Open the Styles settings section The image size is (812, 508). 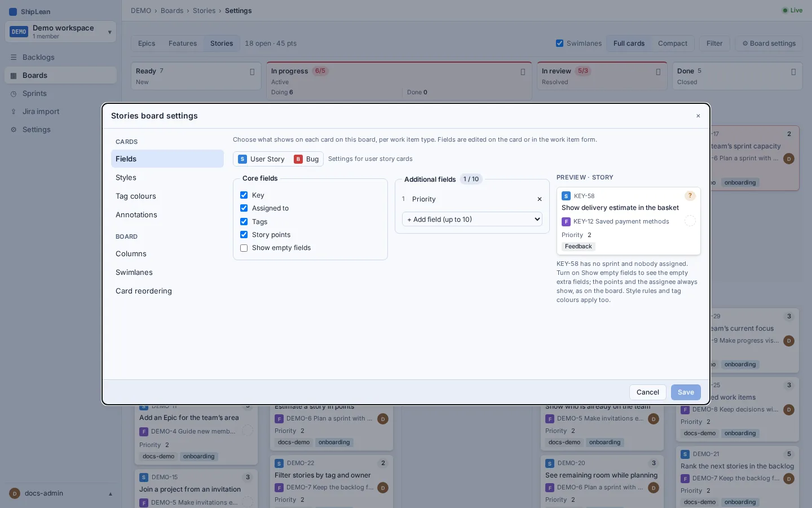point(167,178)
